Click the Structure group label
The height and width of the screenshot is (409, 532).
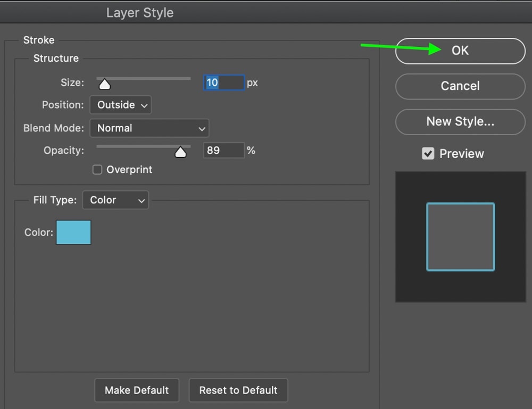tap(56, 58)
